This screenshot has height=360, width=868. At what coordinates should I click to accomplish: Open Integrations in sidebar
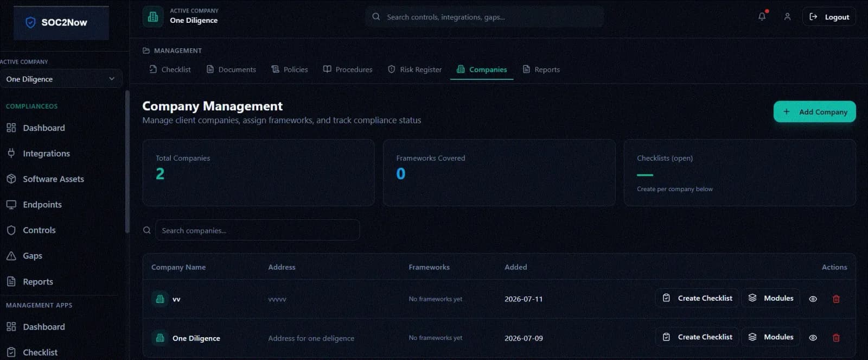pyautogui.click(x=46, y=153)
